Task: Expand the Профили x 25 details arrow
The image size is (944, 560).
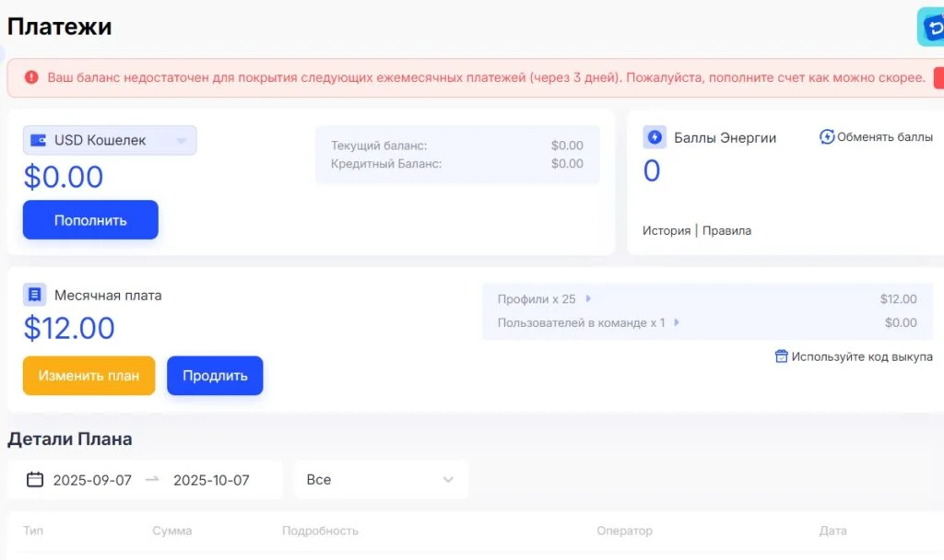Action: (588, 298)
